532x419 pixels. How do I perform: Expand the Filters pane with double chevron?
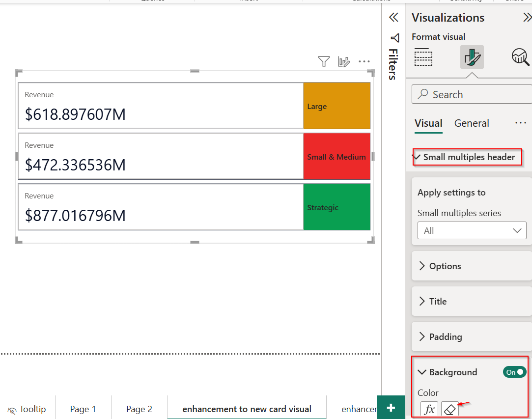tap(393, 17)
